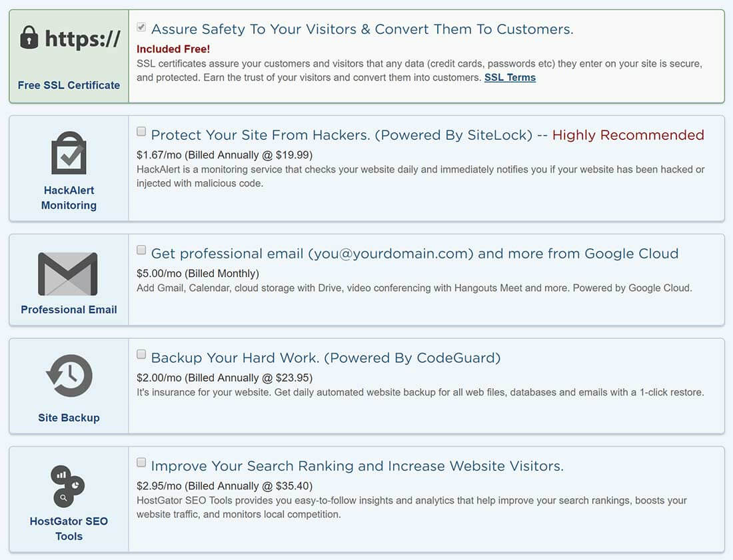Tick the Backup Your Hard Work checkbox
Viewport: 733px width, 560px height.
pyautogui.click(x=141, y=354)
